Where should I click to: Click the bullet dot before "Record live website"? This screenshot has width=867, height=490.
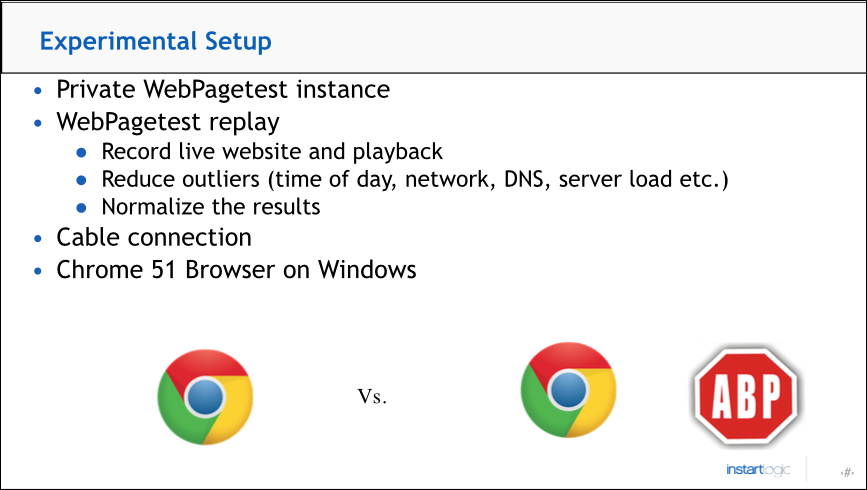click(81, 152)
